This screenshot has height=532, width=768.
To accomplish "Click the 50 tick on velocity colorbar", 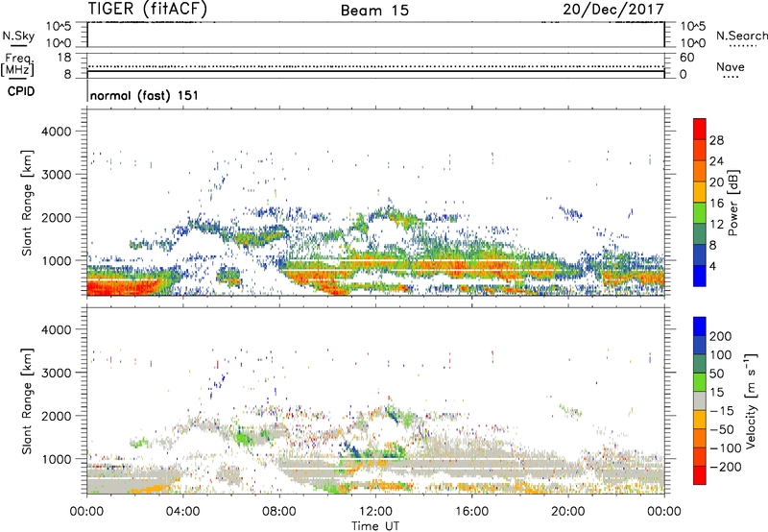I will tap(716, 374).
